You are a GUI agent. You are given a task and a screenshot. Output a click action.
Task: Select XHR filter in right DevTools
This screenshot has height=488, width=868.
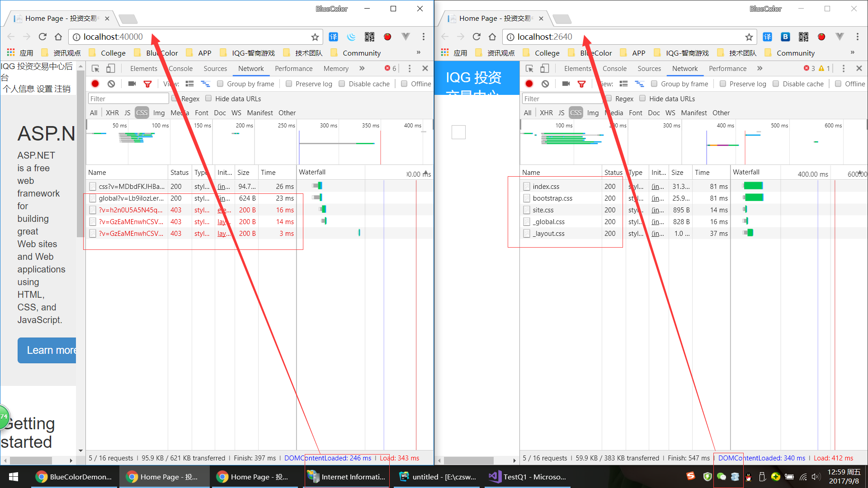[x=546, y=113]
